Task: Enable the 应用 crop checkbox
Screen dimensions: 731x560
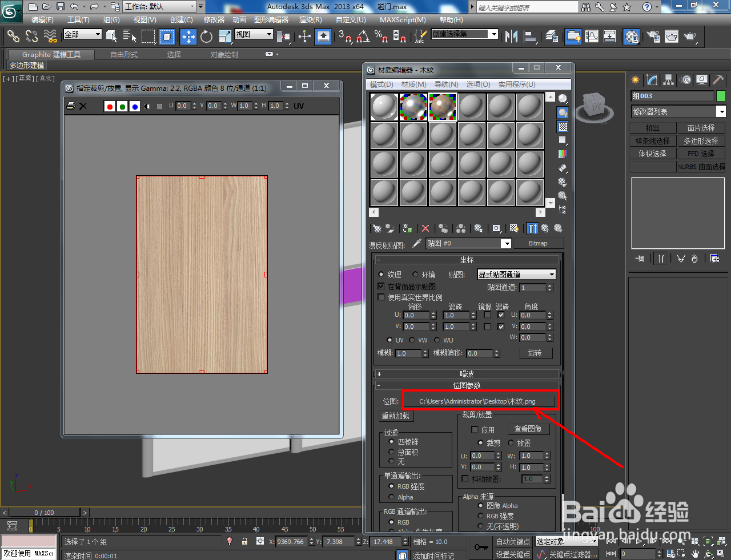Action: coord(475,429)
